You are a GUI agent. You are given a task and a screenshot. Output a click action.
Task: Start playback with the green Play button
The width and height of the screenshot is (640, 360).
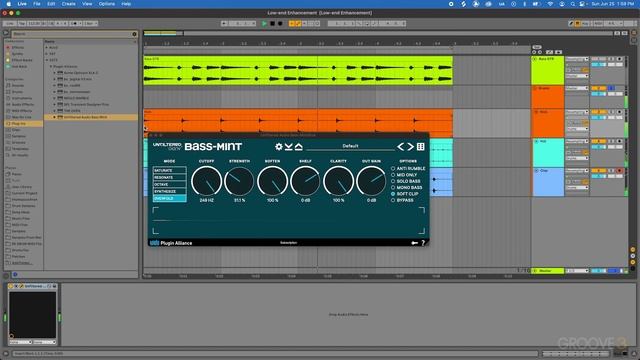coord(264,24)
